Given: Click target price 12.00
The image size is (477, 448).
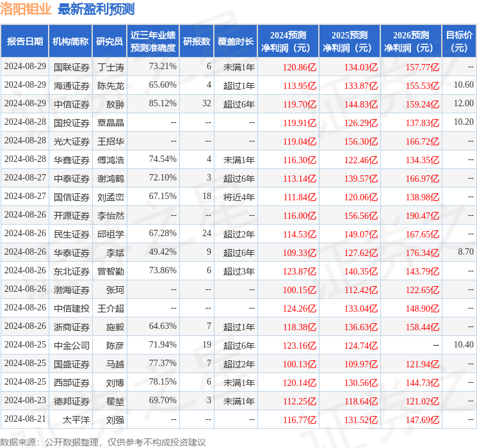Looking at the screenshot, I should pyautogui.click(x=464, y=104).
